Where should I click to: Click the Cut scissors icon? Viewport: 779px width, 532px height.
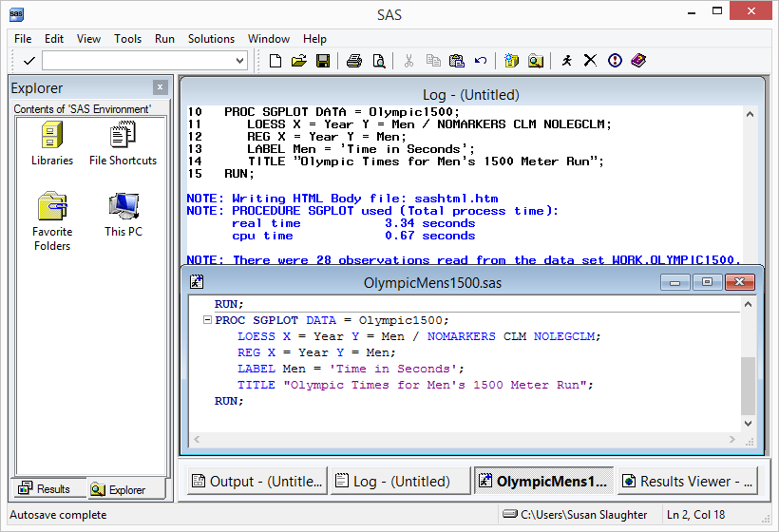tap(408, 61)
